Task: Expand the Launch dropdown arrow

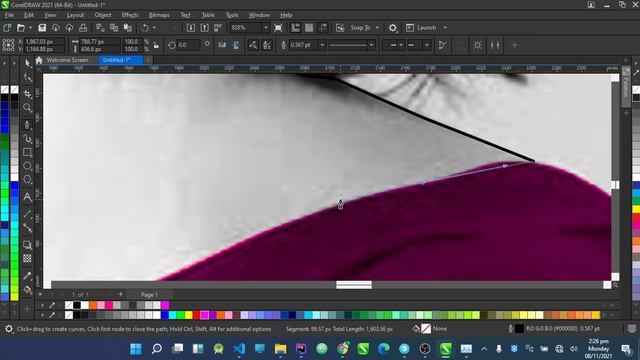Action: coord(445,28)
